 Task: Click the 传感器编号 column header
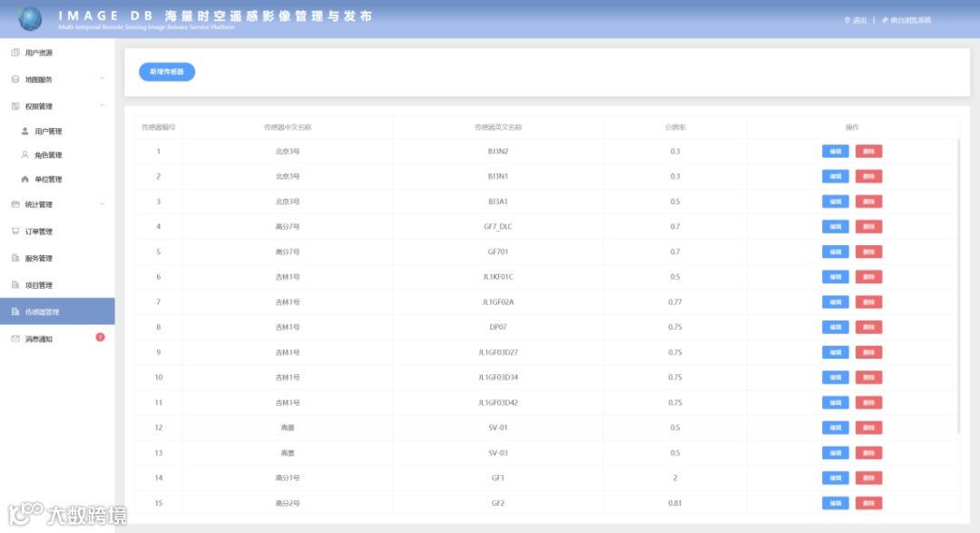158,127
